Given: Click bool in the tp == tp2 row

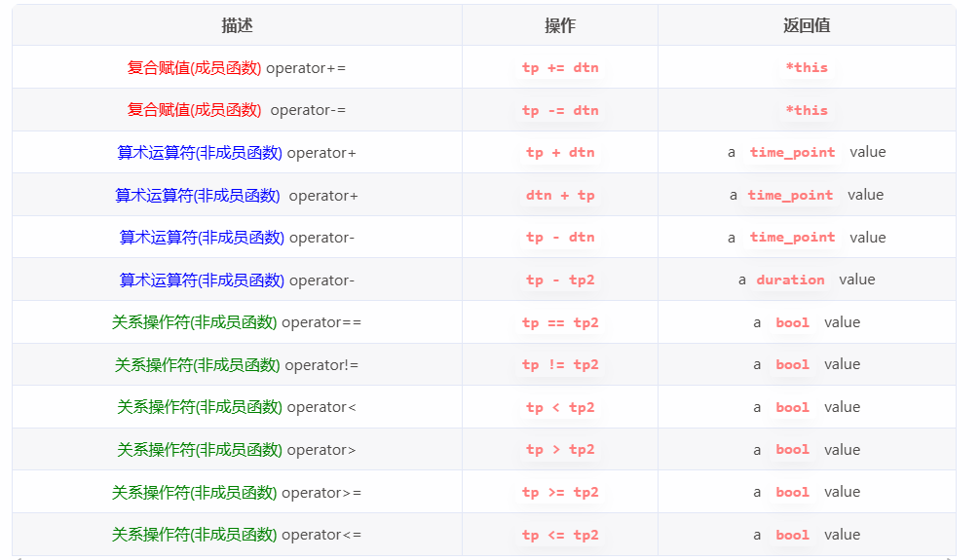Looking at the screenshot, I should [x=793, y=322].
